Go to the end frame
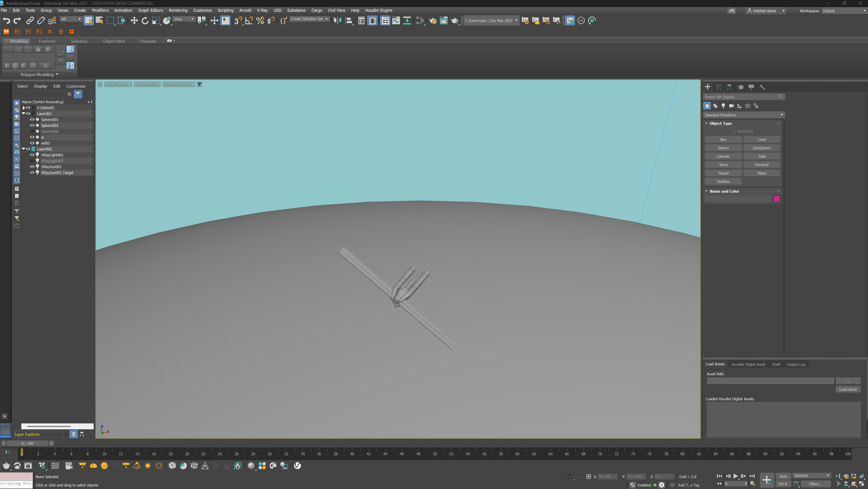The height and width of the screenshot is (489, 868). click(752, 476)
